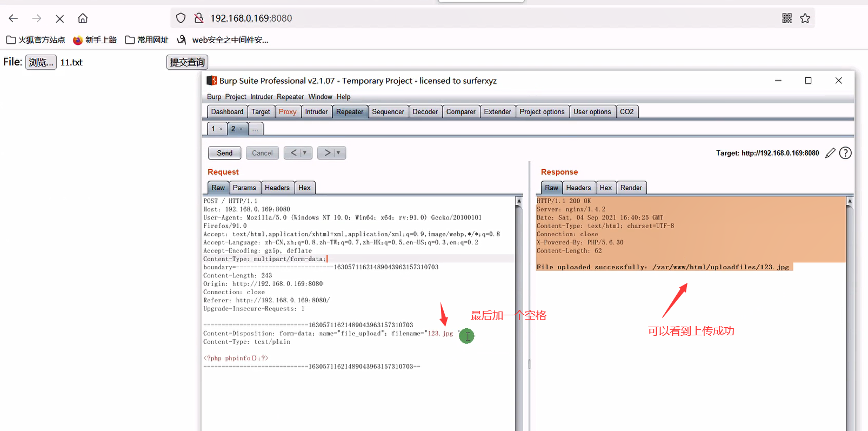Screen dimensions: 868x431
Task: Close Repeater tab 2
Action: 241,129
